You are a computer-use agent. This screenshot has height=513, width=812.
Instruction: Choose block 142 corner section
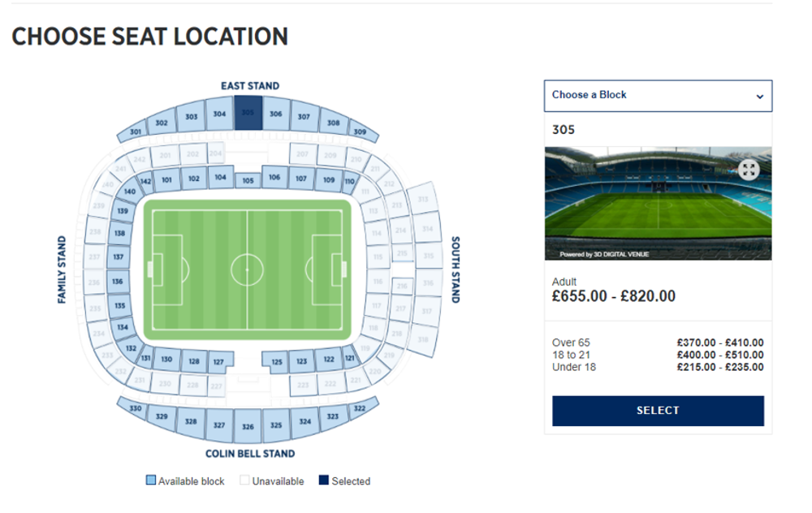[x=145, y=181]
